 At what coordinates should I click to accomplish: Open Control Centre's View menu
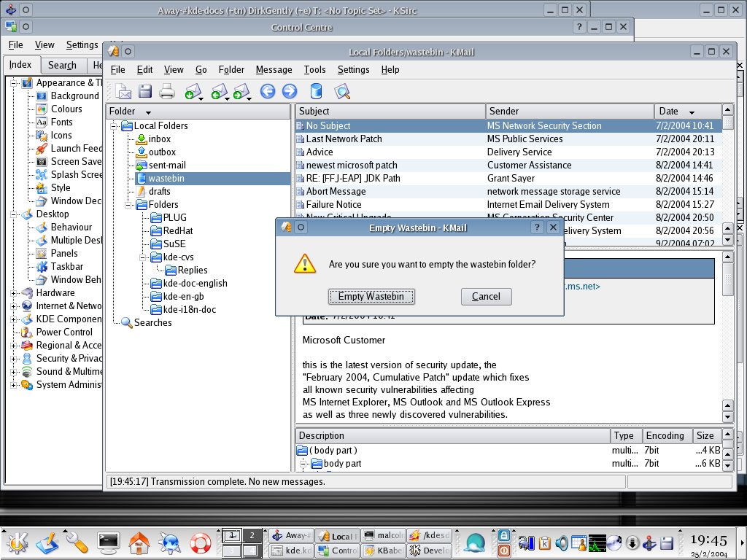(44, 44)
